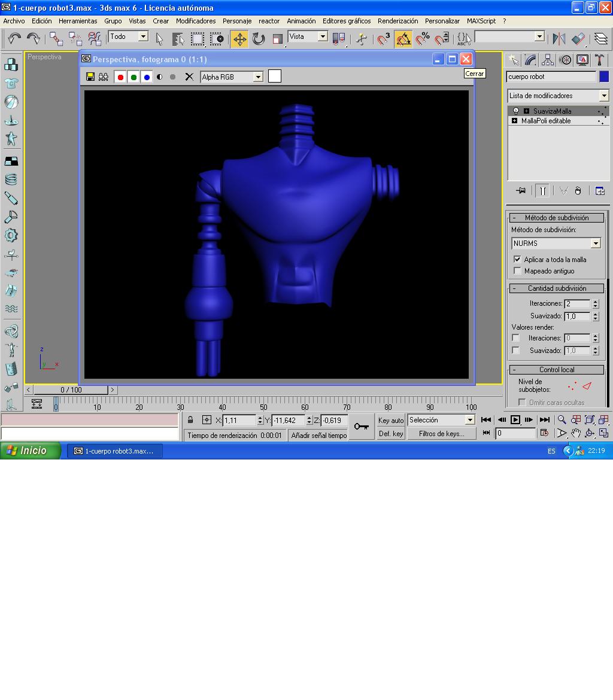Image resolution: width=613 pixels, height=700 pixels.
Task: Open the Todo selection filter dropdown
Action: [x=143, y=36]
